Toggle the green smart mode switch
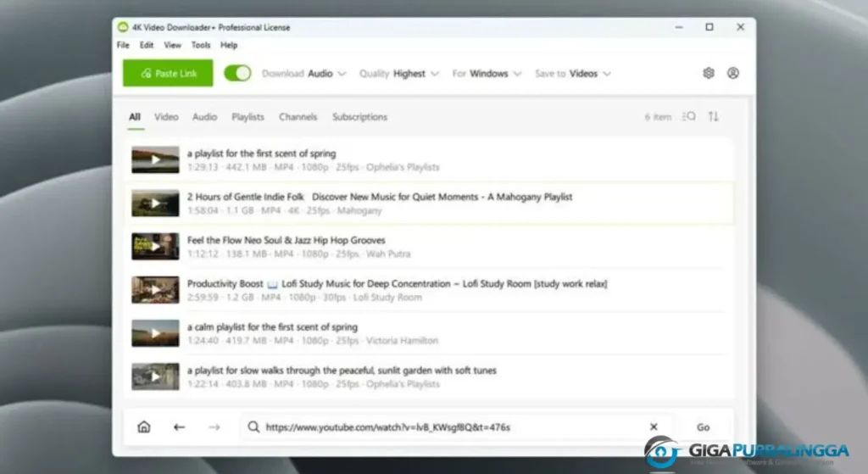 pos(237,73)
